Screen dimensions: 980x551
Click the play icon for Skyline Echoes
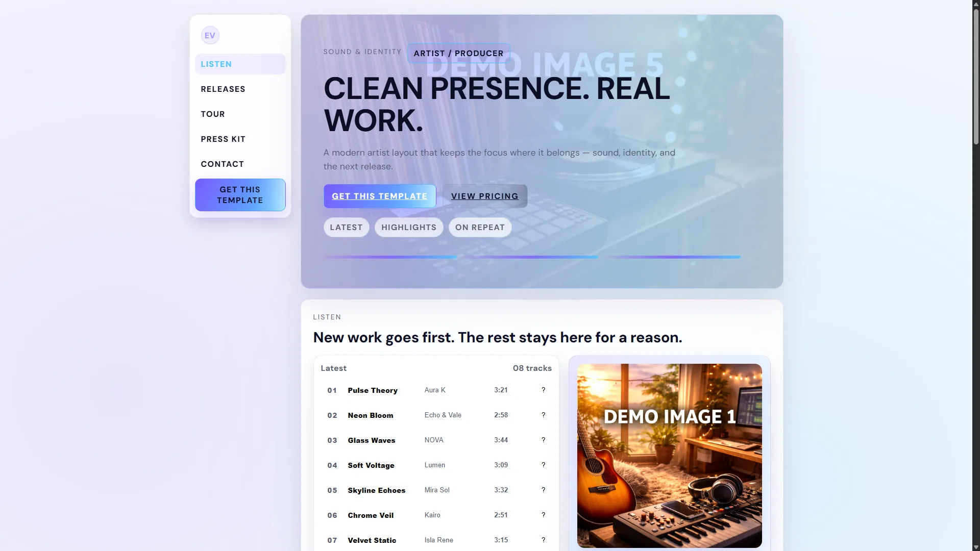[x=543, y=490]
